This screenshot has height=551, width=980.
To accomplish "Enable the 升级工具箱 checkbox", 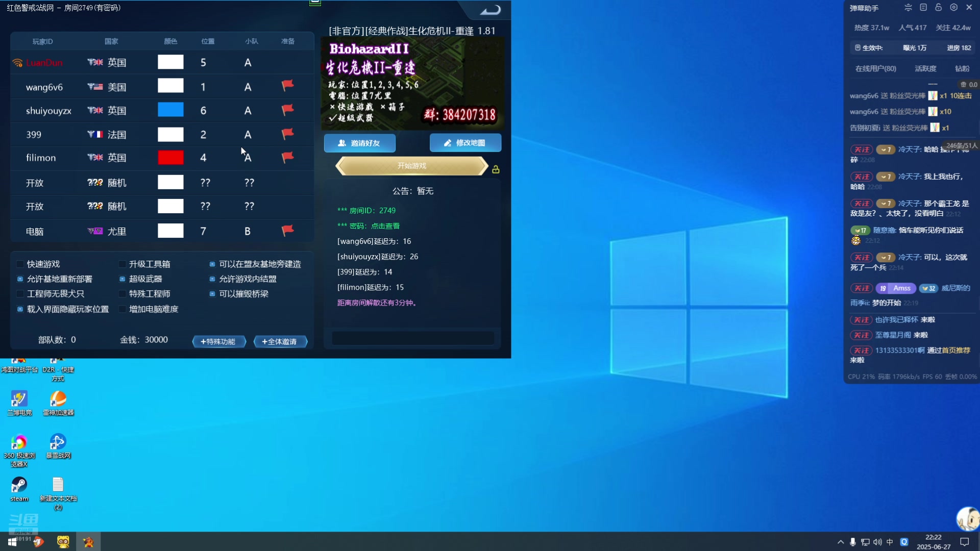I will (122, 264).
